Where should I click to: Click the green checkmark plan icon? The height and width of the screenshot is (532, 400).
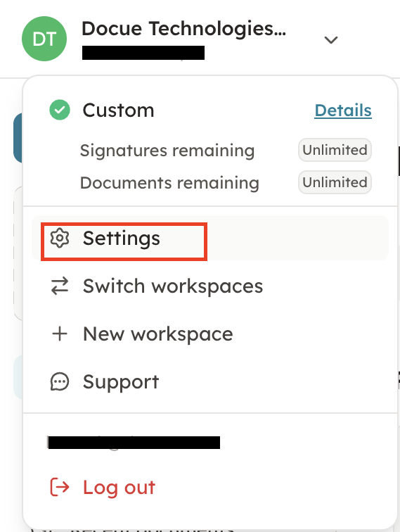pyautogui.click(x=60, y=110)
